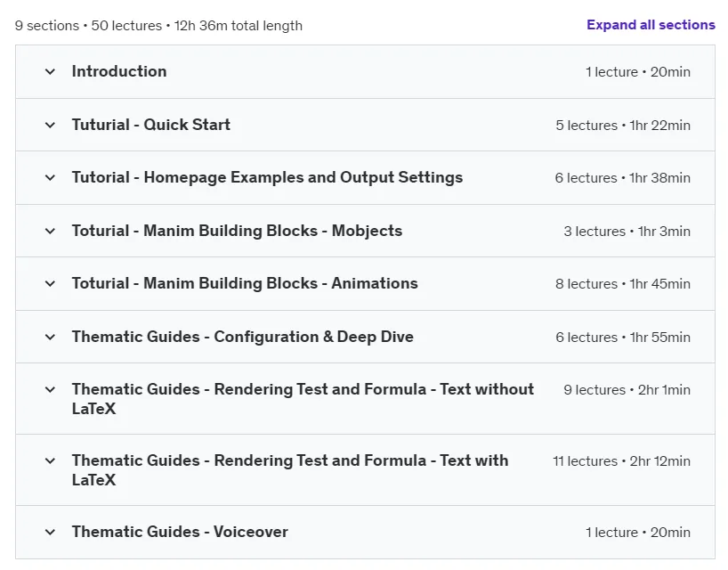
Task: Click the 9 lectures 2hr 1min label
Action: [x=627, y=390]
